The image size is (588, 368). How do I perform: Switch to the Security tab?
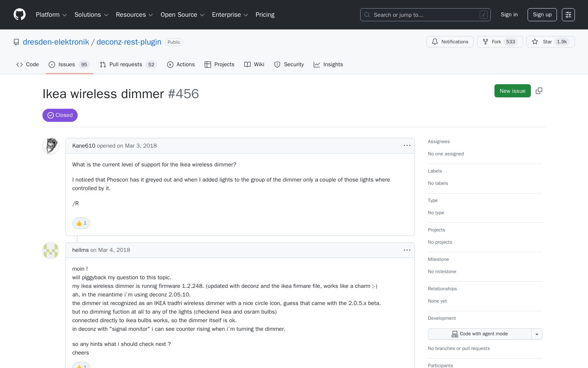(x=289, y=65)
